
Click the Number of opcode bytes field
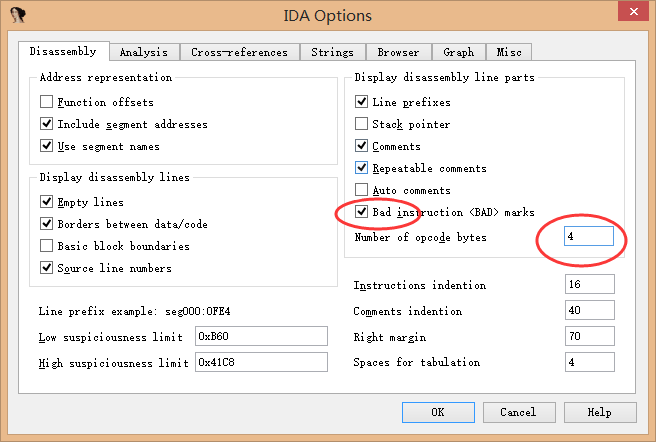[x=589, y=237]
